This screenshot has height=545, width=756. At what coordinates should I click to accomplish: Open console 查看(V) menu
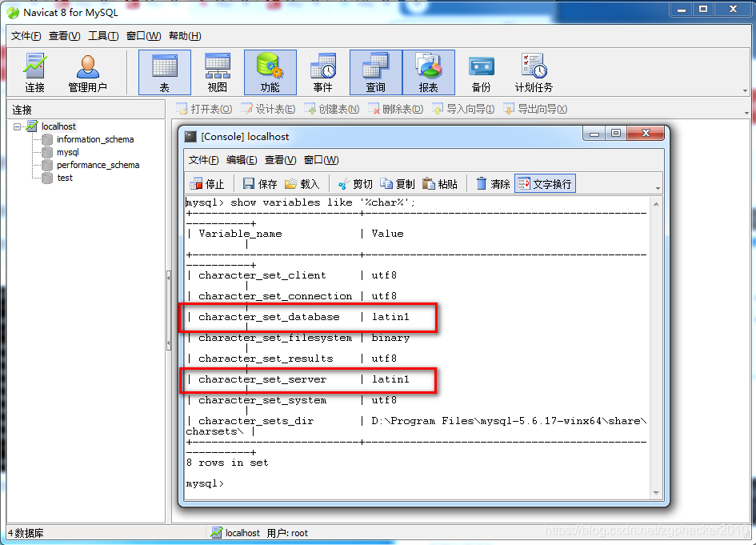(280, 159)
